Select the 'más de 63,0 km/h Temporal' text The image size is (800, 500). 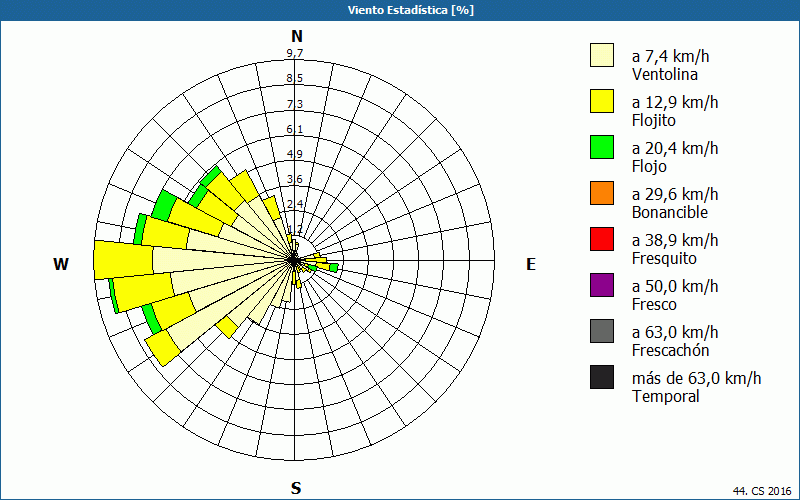tap(696, 387)
